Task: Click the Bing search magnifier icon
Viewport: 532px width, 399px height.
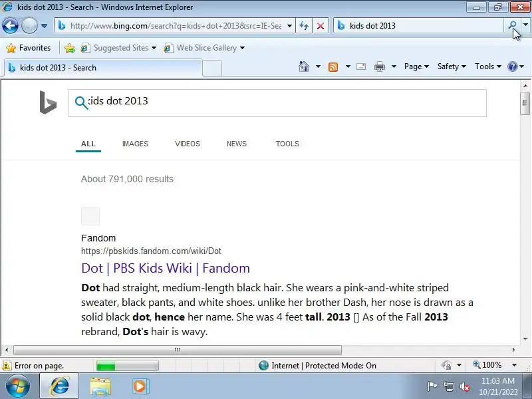Action: click(x=81, y=102)
